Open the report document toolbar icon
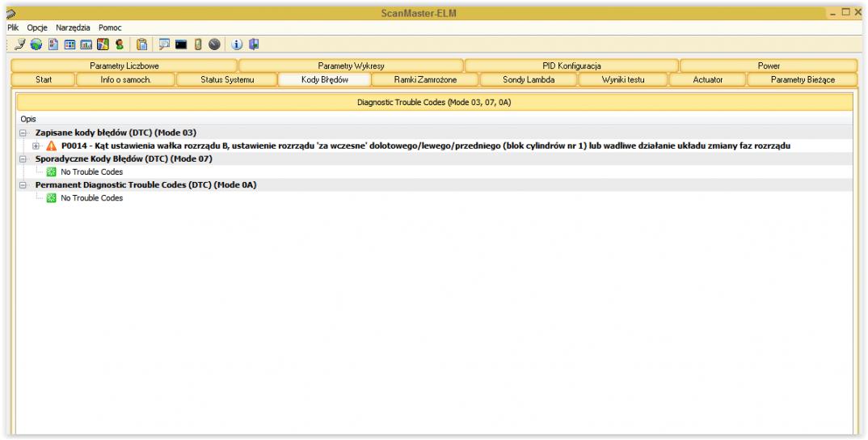Screen dimensions: 868x440 click(x=53, y=44)
